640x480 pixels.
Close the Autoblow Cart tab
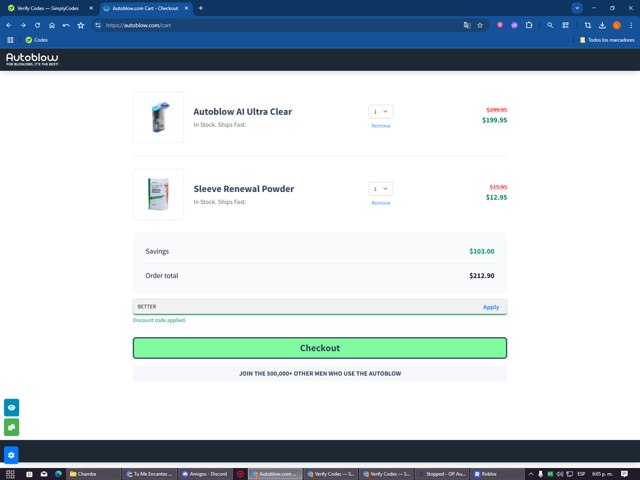[187, 8]
